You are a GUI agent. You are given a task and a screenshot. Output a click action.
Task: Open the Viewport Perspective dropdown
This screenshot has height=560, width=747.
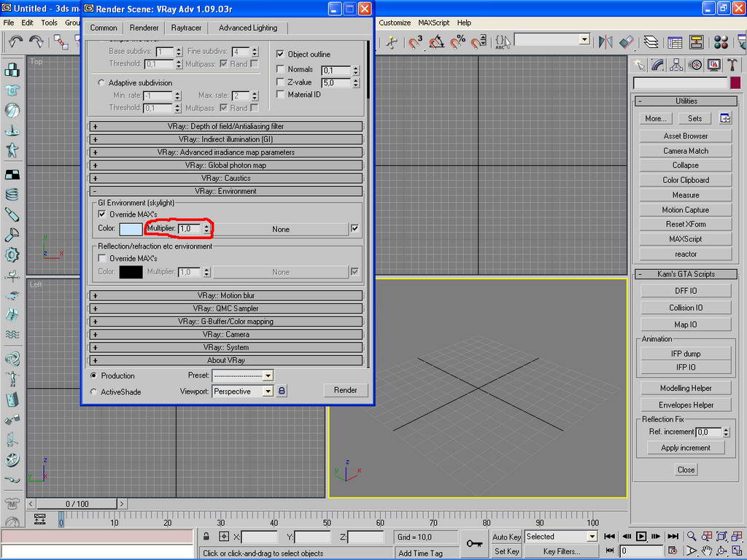click(x=268, y=392)
